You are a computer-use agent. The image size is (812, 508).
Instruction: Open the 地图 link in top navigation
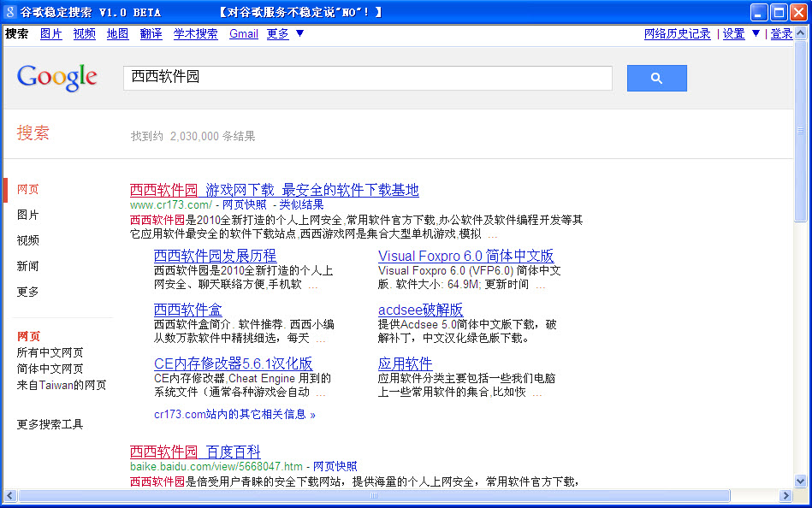pyautogui.click(x=117, y=33)
